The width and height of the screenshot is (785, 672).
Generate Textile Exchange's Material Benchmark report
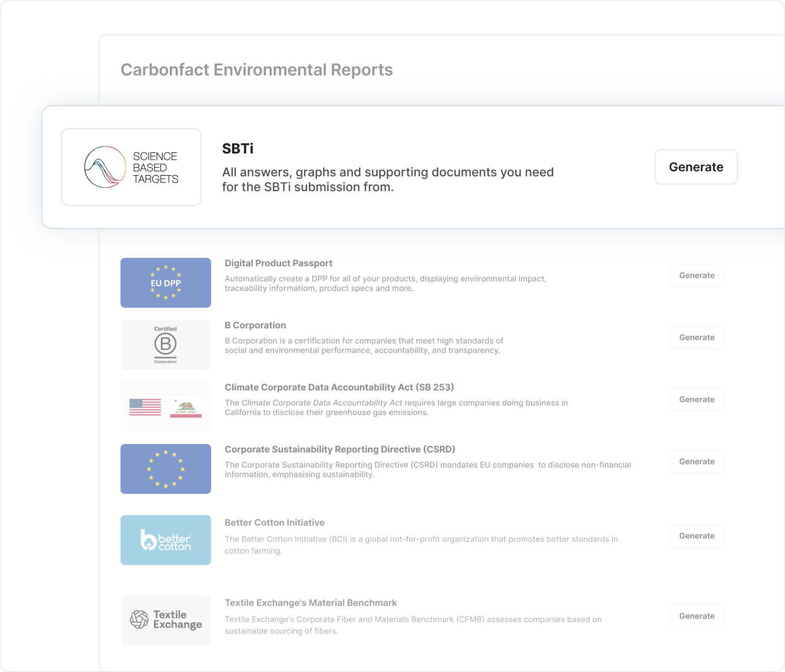pyautogui.click(x=696, y=616)
